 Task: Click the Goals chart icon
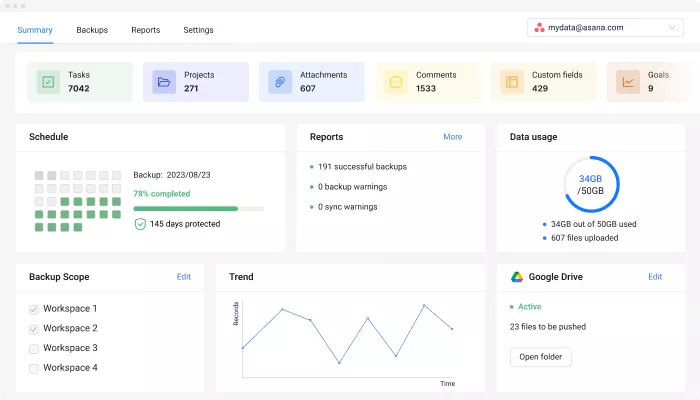tap(628, 82)
